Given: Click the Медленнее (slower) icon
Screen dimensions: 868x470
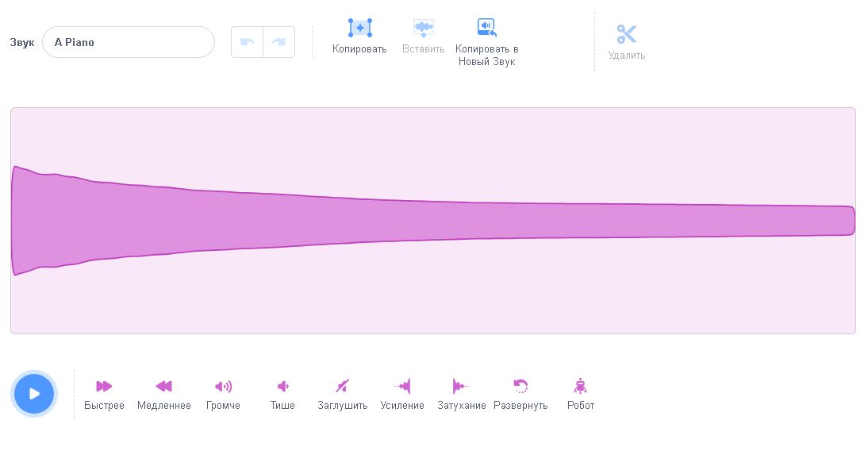Looking at the screenshot, I should pos(163,387).
